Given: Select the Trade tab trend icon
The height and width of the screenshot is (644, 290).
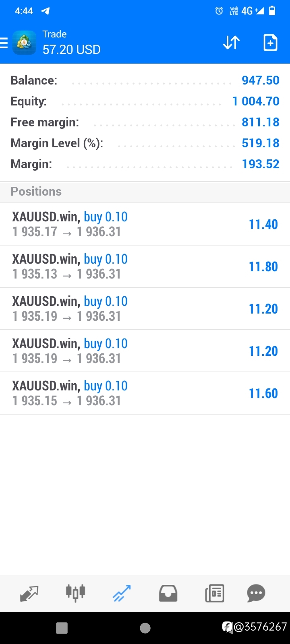Looking at the screenshot, I should [122, 593].
